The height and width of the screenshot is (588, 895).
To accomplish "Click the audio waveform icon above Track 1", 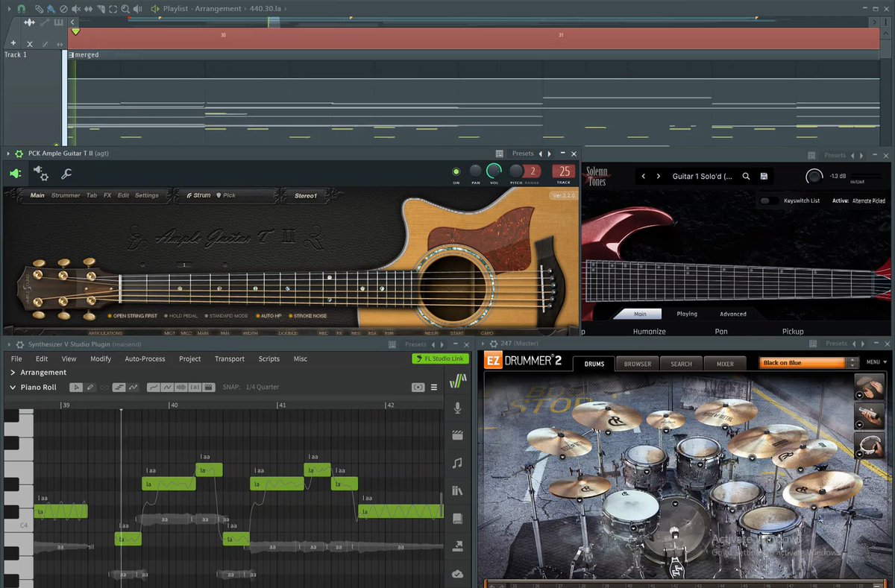I will 29,22.
